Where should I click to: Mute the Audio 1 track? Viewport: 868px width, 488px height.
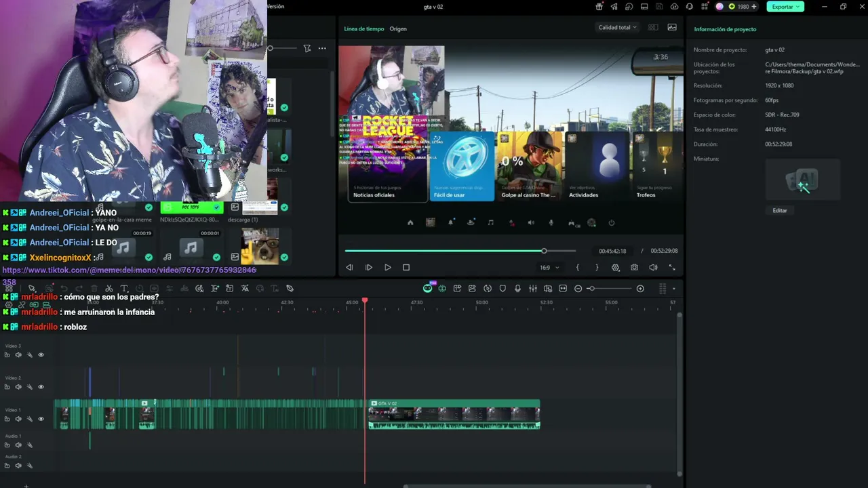pyautogui.click(x=18, y=445)
